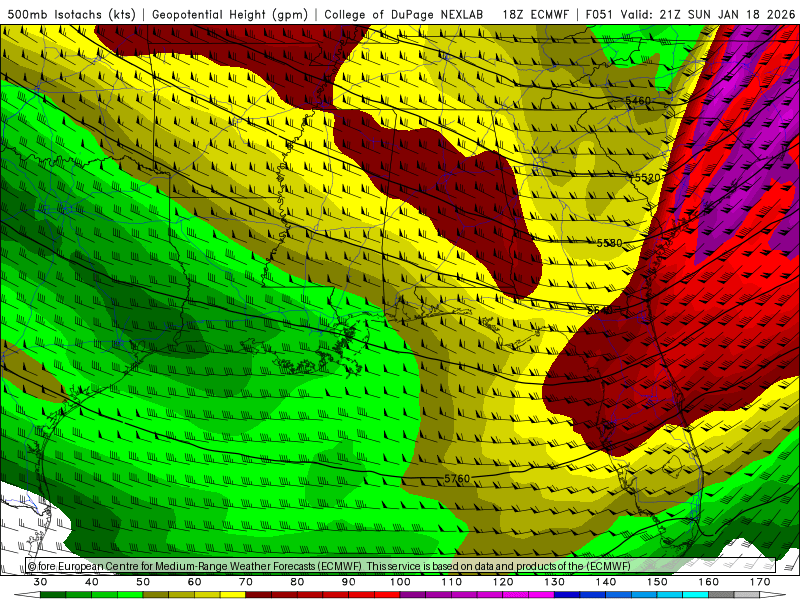Screen dimensions: 800x600
Task: Select the cyan swatch ending at 160
Action: [695, 595]
